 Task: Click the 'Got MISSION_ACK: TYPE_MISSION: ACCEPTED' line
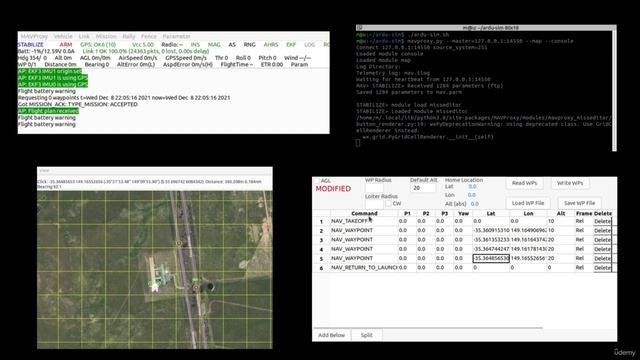(78, 104)
